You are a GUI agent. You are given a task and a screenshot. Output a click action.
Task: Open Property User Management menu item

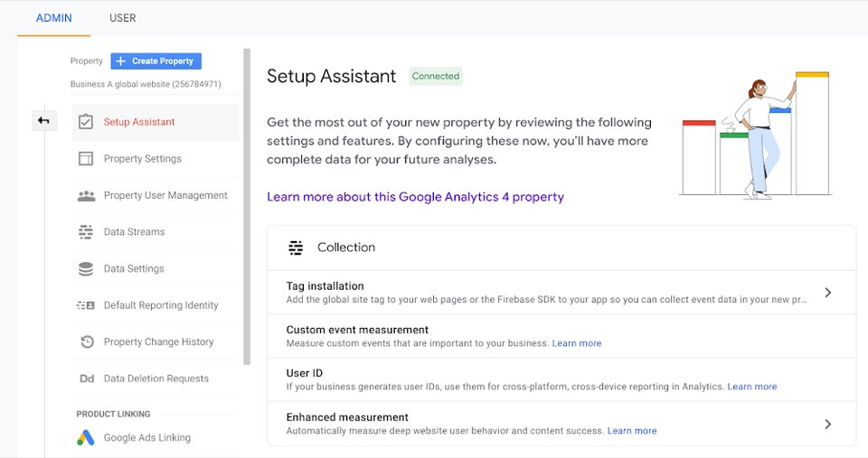[x=156, y=195]
